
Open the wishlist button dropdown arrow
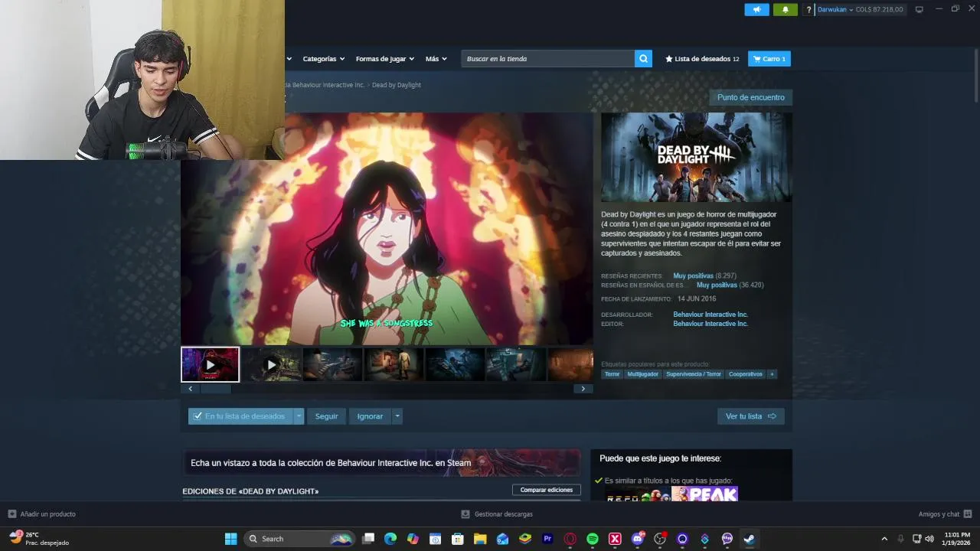pyautogui.click(x=299, y=416)
